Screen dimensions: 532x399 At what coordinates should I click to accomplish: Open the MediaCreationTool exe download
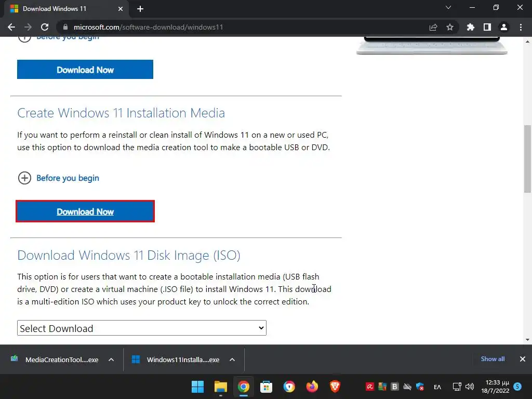click(x=55, y=360)
